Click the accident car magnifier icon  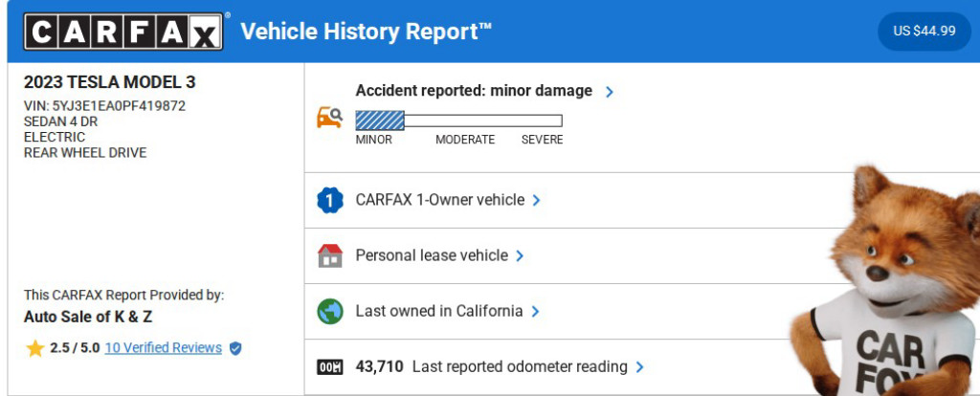[x=329, y=118]
